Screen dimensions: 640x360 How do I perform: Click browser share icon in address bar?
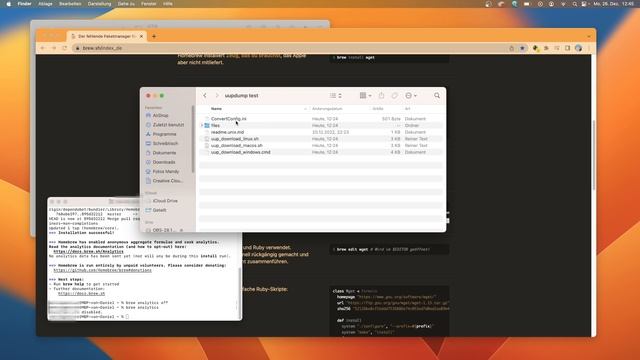pos(511,48)
